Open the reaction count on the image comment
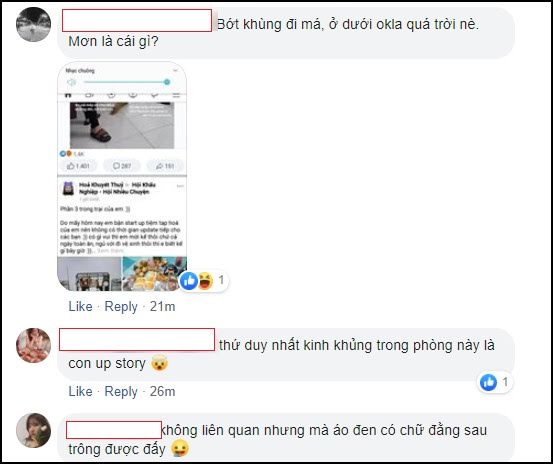 click(x=221, y=281)
